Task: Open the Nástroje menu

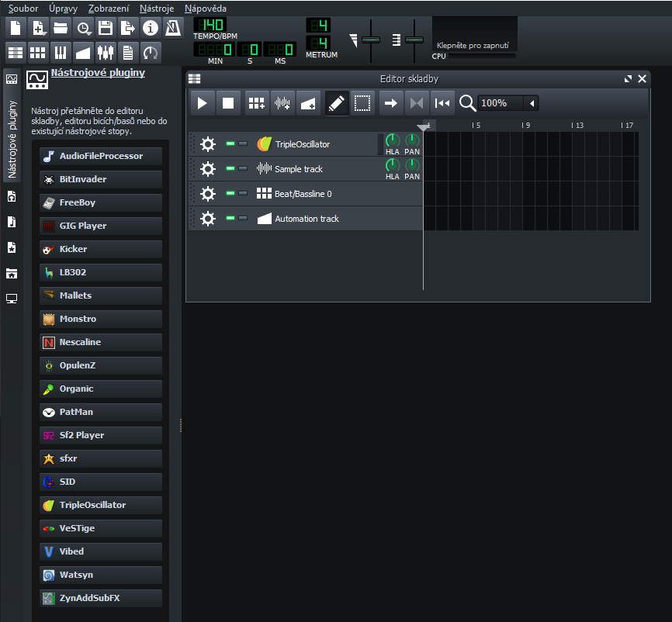Action: tap(156, 8)
